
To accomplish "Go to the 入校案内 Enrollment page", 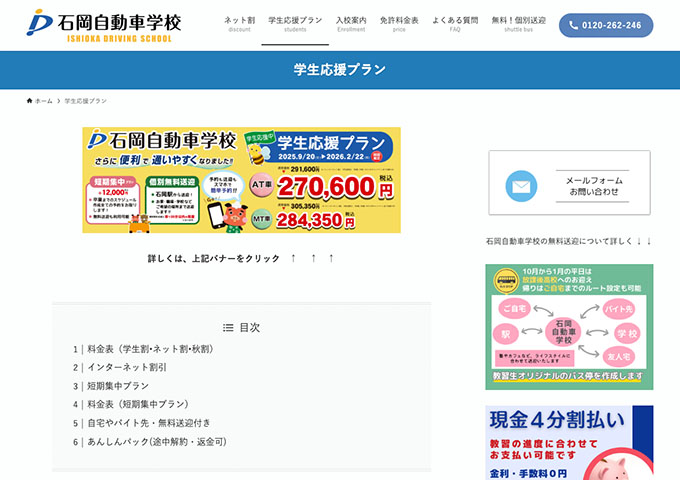I will 351,24.
